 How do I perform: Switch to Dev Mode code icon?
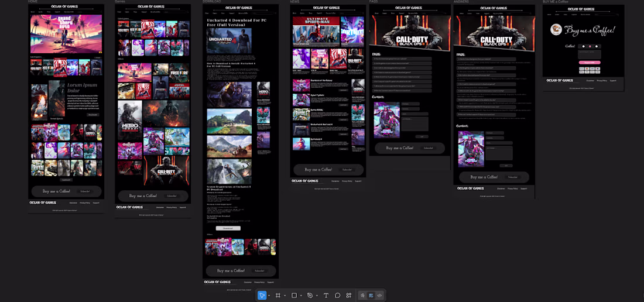tap(379, 296)
